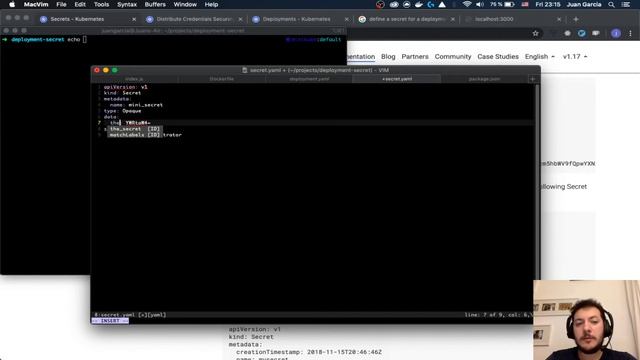Close the Google search browser tab
Image resolution: width=640 pixels, height=360 pixels.
pos(453,19)
